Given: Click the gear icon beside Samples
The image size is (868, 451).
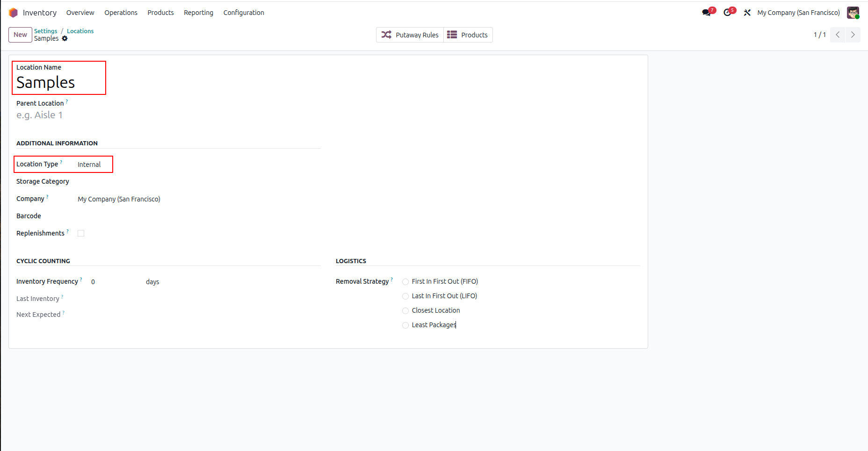Looking at the screenshot, I should [65, 38].
